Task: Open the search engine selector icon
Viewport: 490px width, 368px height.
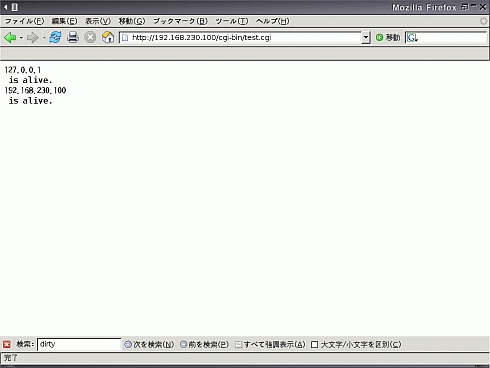Action: click(412, 38)
